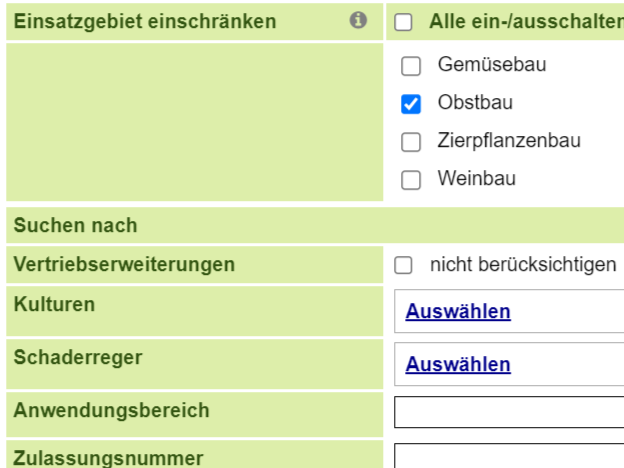
Task: Tick the Zierpflanzenbau checkbox
Action: point(411,142)
